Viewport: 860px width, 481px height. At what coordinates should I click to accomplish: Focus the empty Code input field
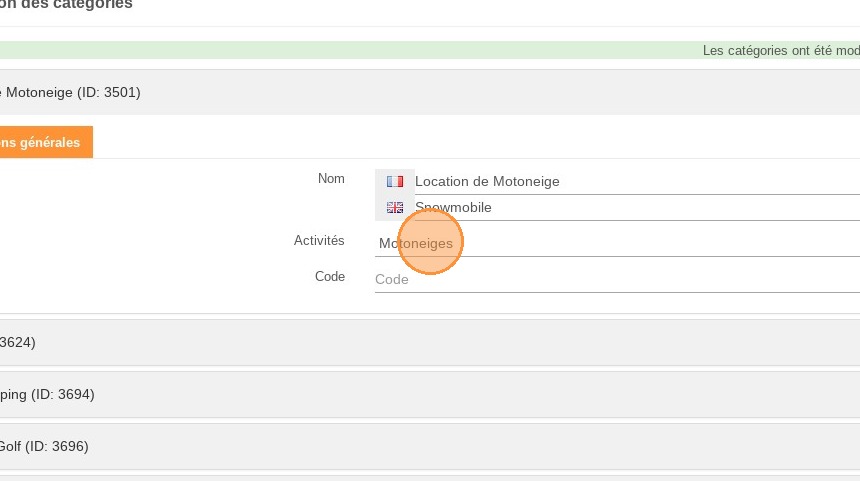coord(617,280)
